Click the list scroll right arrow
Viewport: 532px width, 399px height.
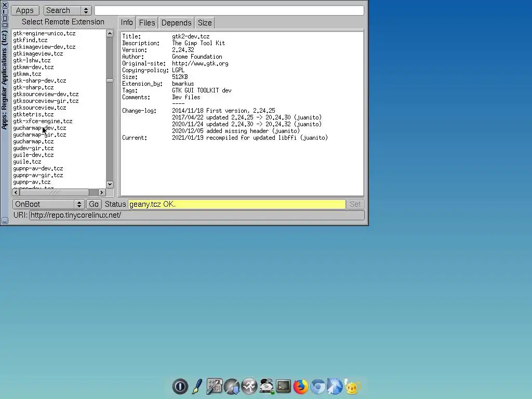pos(101,192)
